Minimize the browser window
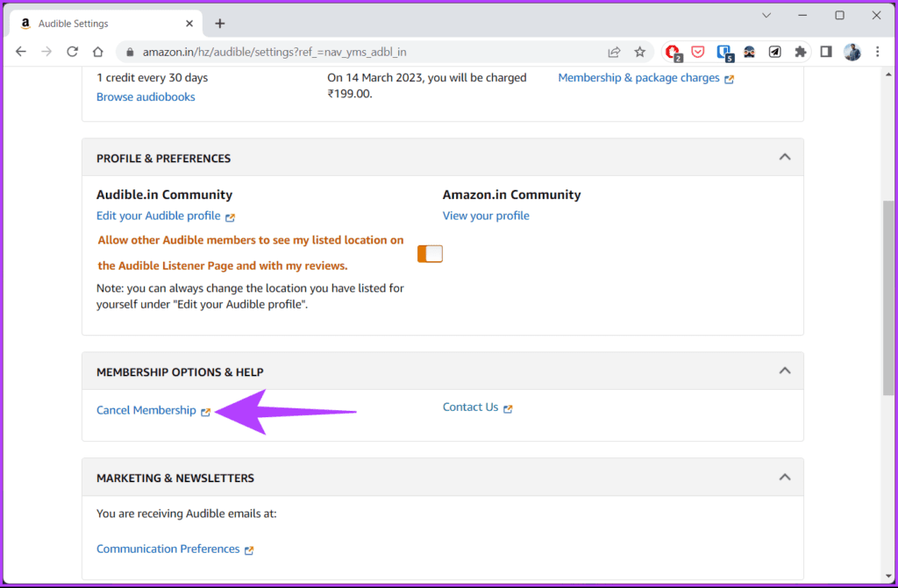This screenshot has height=588, width=898. click(x=802, y=16)
